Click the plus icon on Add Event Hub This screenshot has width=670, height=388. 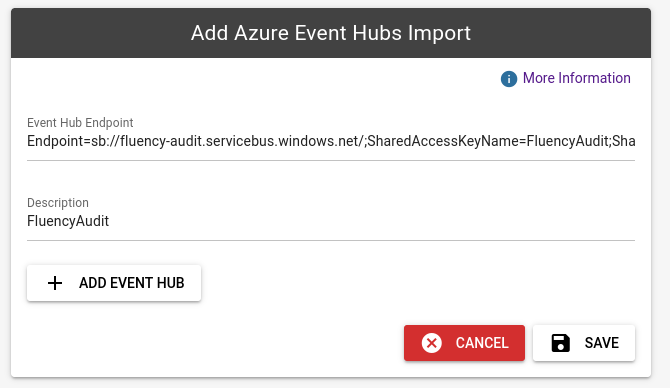click(x=55, y=283)
